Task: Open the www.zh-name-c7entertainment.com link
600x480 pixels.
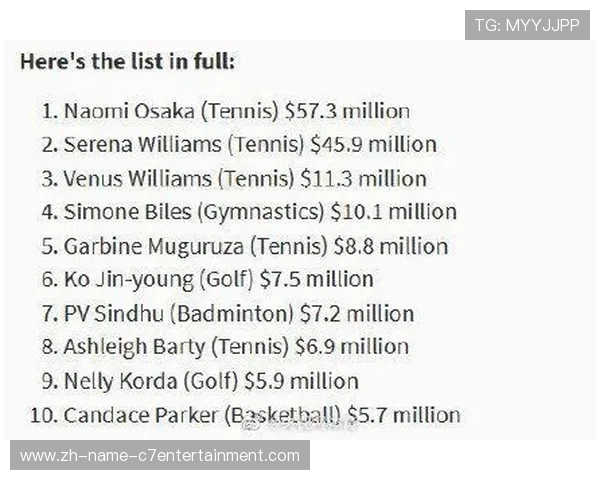Action: (x=160, y=456)
